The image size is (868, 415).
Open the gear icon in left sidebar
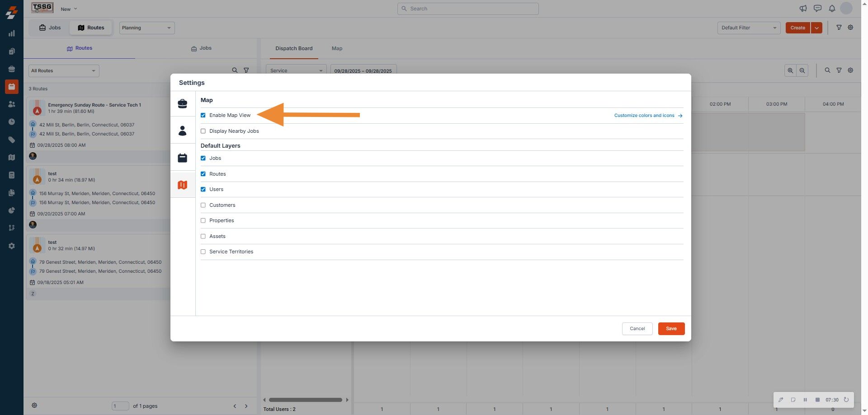pyautogui.click(x=12, y=246)
